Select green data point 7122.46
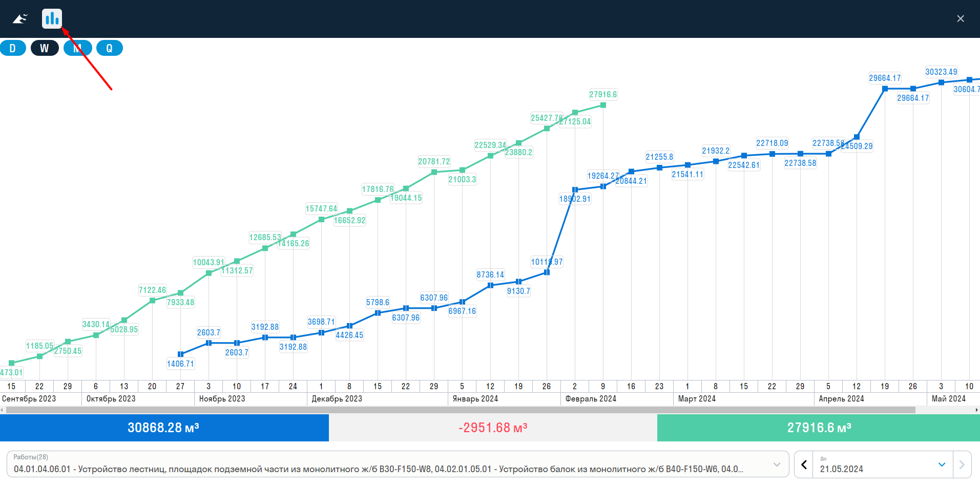This screenshot has width=980, height=487. 152,301
